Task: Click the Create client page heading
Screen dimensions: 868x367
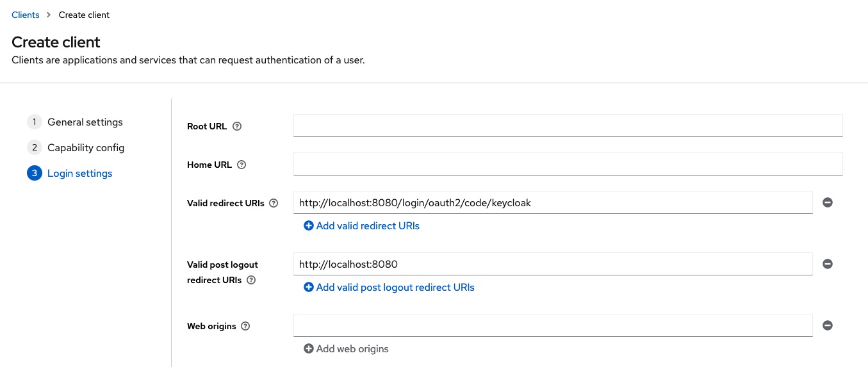Action: coord(56,42)
